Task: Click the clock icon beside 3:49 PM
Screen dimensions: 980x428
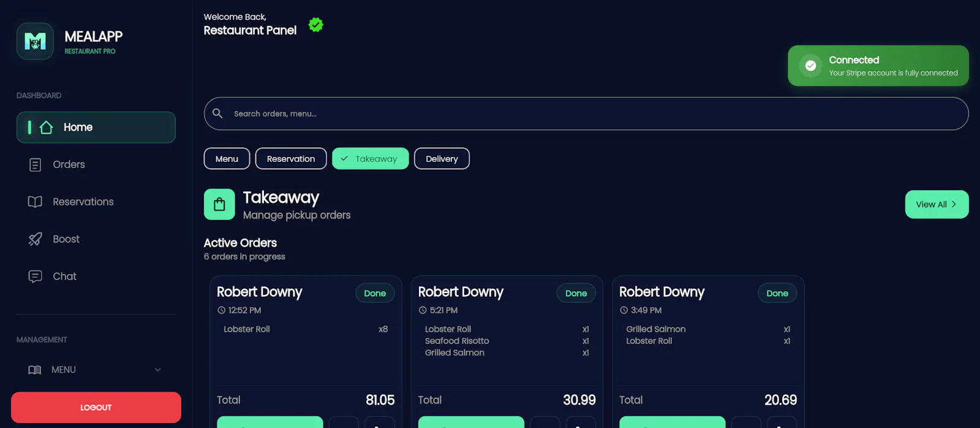Action: [x=624, y=310]
